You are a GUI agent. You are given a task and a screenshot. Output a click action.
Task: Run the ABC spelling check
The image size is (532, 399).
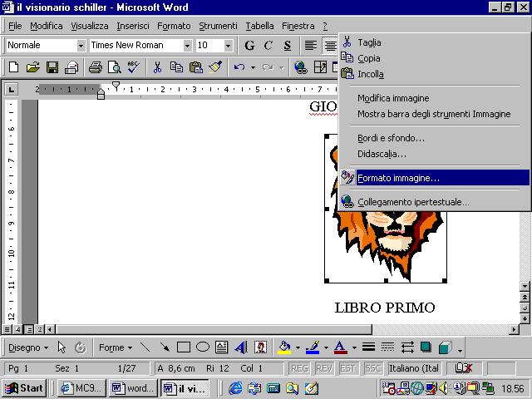click(133, 66)
